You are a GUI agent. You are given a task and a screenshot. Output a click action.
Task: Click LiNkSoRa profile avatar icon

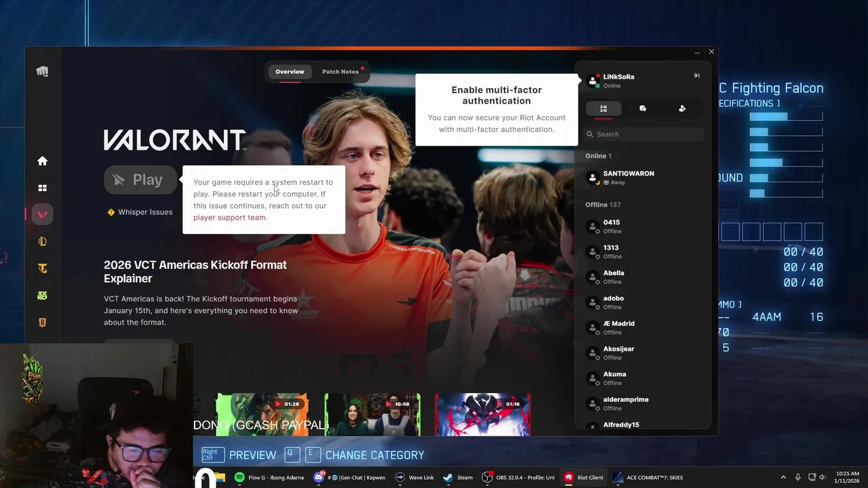[x=593, y=81]
